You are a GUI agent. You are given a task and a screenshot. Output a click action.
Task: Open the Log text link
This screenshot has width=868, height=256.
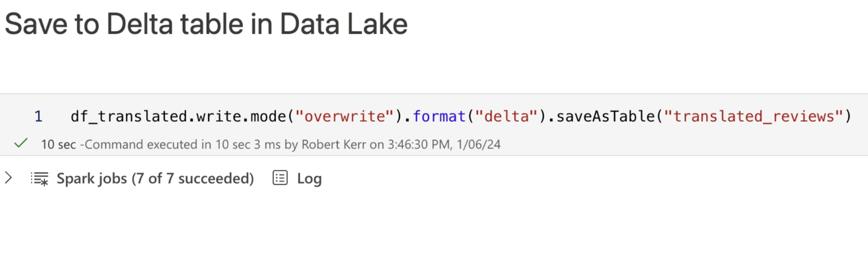tap(309, 179)
